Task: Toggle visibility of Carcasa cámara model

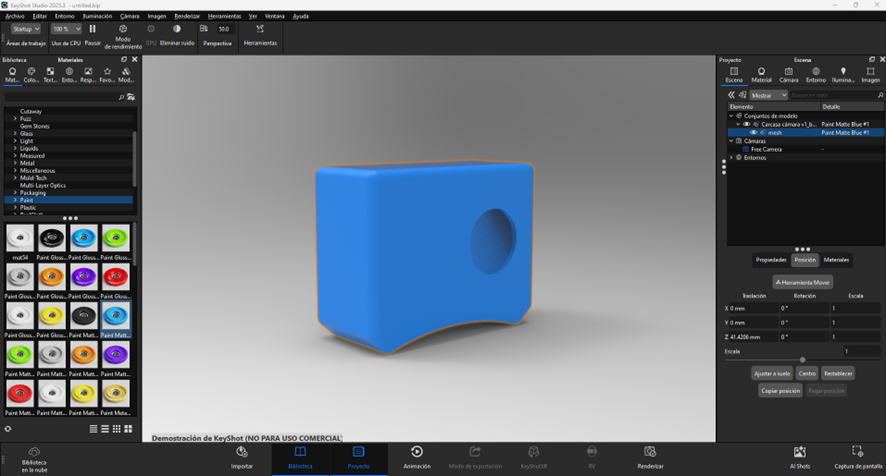Action: [746, 124]
